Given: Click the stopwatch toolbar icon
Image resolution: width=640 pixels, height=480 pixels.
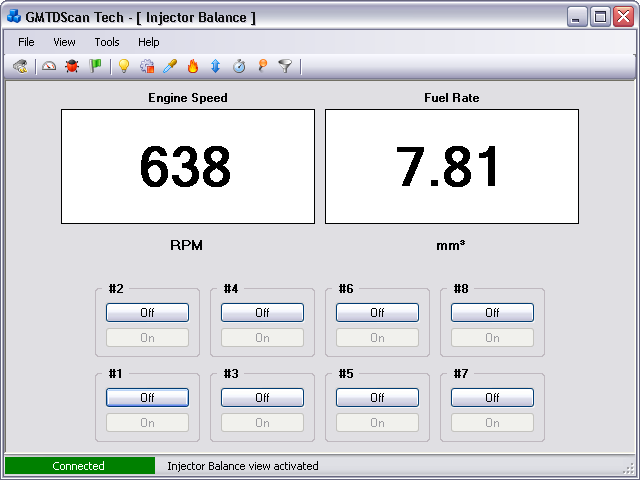Looking at the screenshot, I should 239,66.
